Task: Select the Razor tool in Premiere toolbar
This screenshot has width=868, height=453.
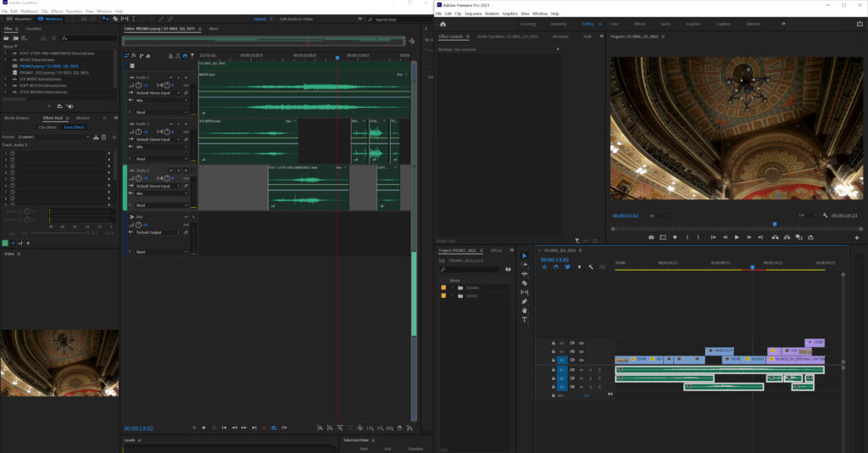Action: [525, 283]
